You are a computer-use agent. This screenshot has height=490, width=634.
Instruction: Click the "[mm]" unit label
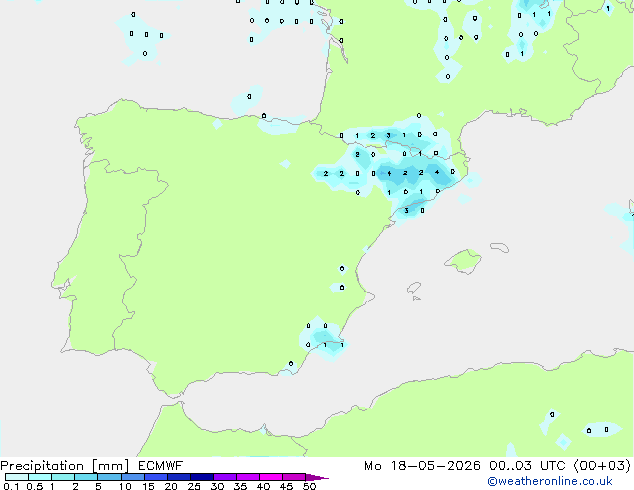coord(110,466)
